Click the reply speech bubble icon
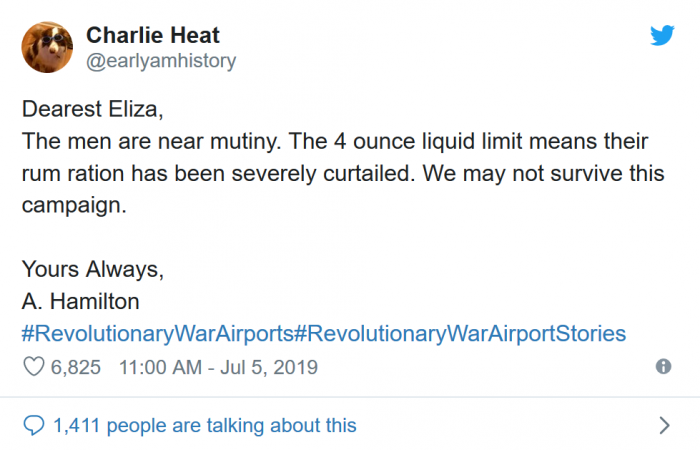Image resolution: width=700 pixels, height=450 pixels. click(33, 426)
